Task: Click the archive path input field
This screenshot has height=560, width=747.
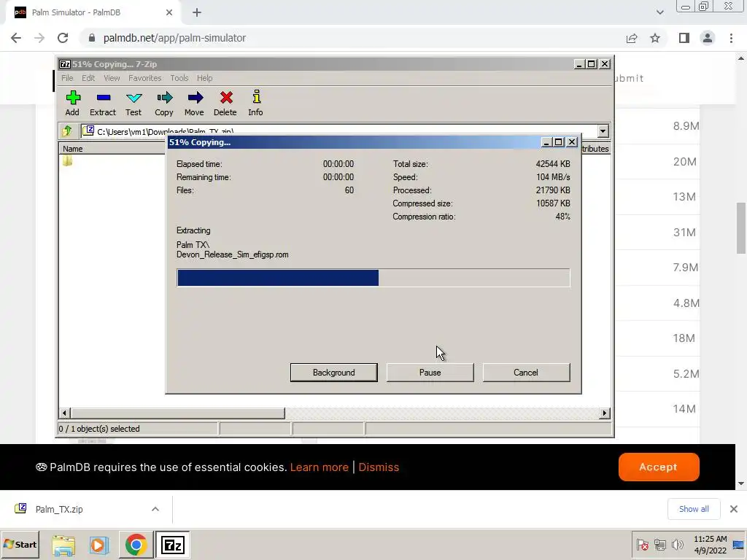Action: pos(339,131)
